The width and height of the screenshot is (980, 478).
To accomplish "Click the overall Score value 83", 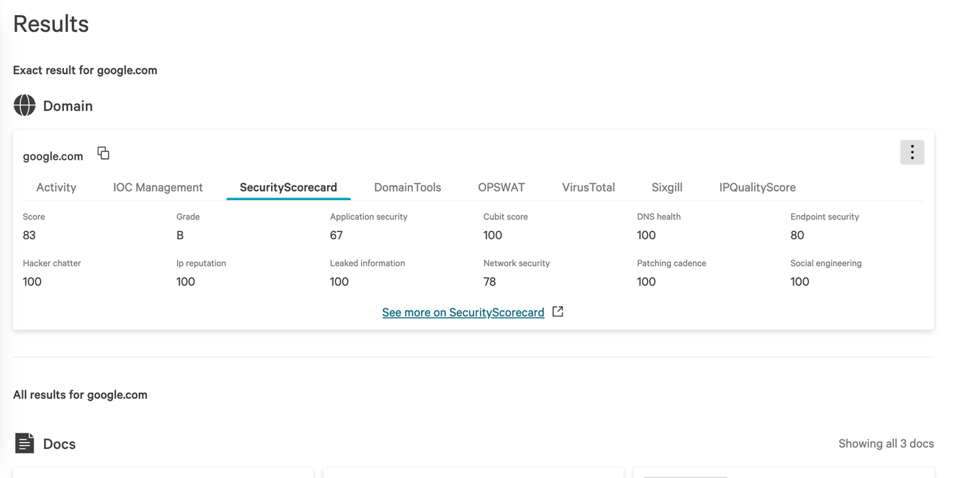I will tap(29, 235).
